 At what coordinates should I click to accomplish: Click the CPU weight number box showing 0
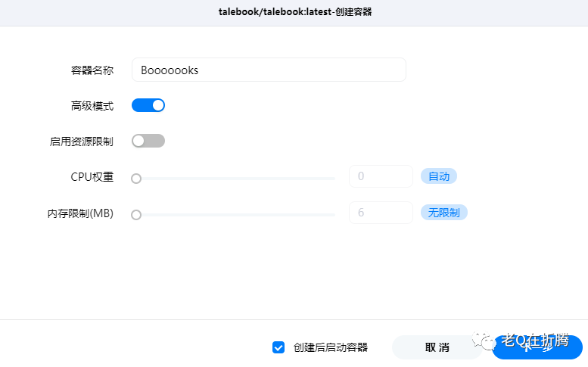[381, 176]
